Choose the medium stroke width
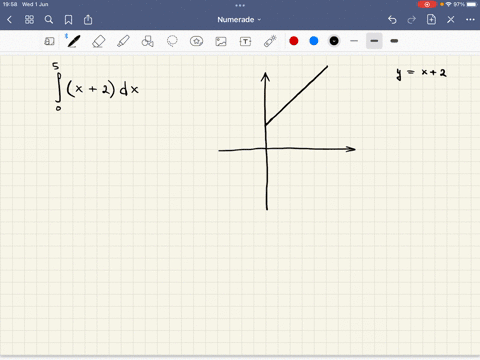The width and height of the screenshot is (480, 360). click(374, 41)
